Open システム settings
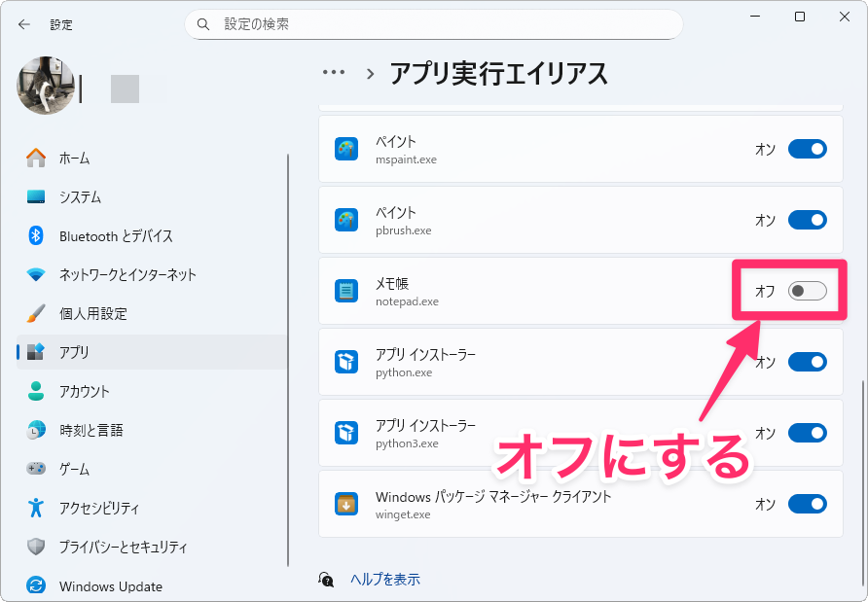The width and height of the screenshot is (868, 602). coord(152,197)
